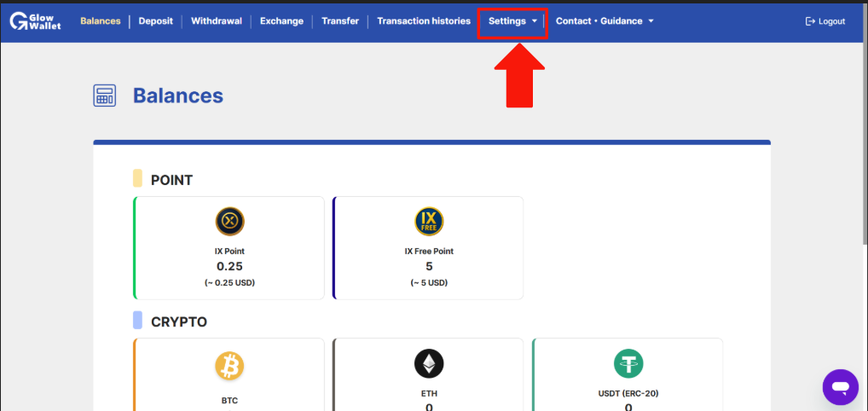Image resolution: width=868 pixels, height=411 pixels.
Task: Open the Exchange menu item
Action: pos(281,21)
